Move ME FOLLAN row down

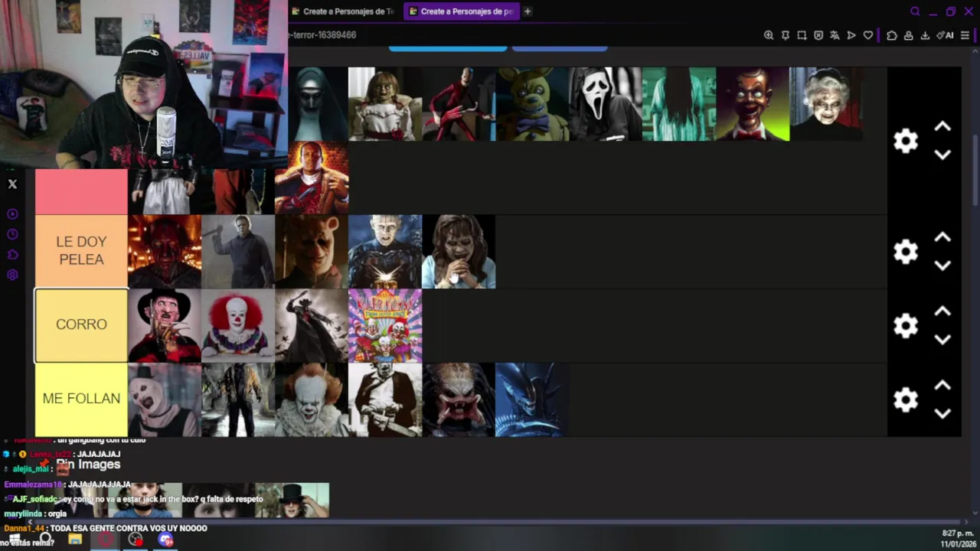pyautogui.click(x=942, y=413)
